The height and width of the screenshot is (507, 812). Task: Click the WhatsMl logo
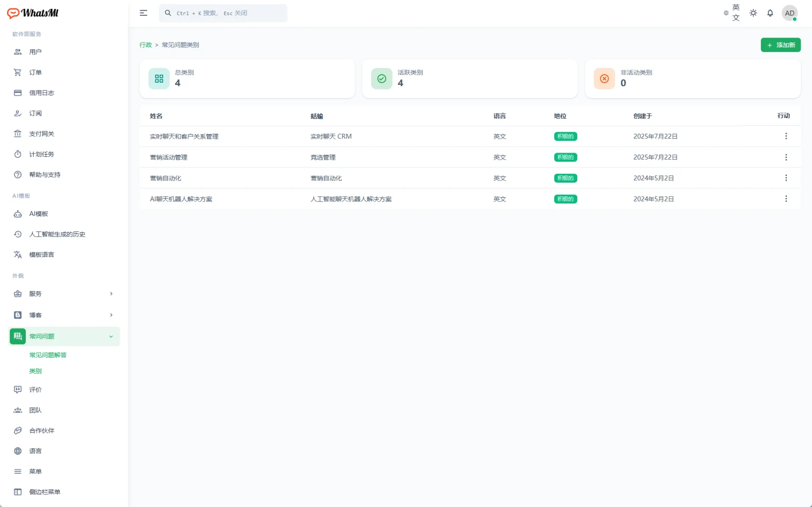click(x=33, y=13)
